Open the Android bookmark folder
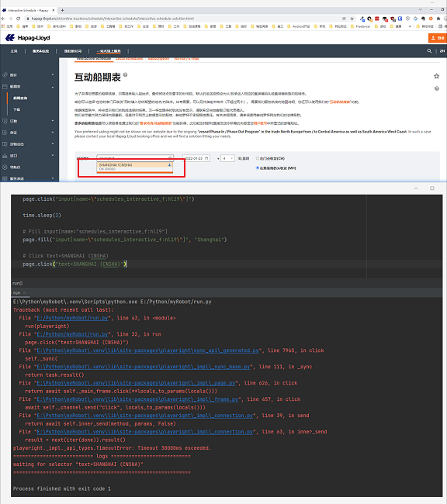This screenshot has height=504, width=447. (x=299, y=26)
